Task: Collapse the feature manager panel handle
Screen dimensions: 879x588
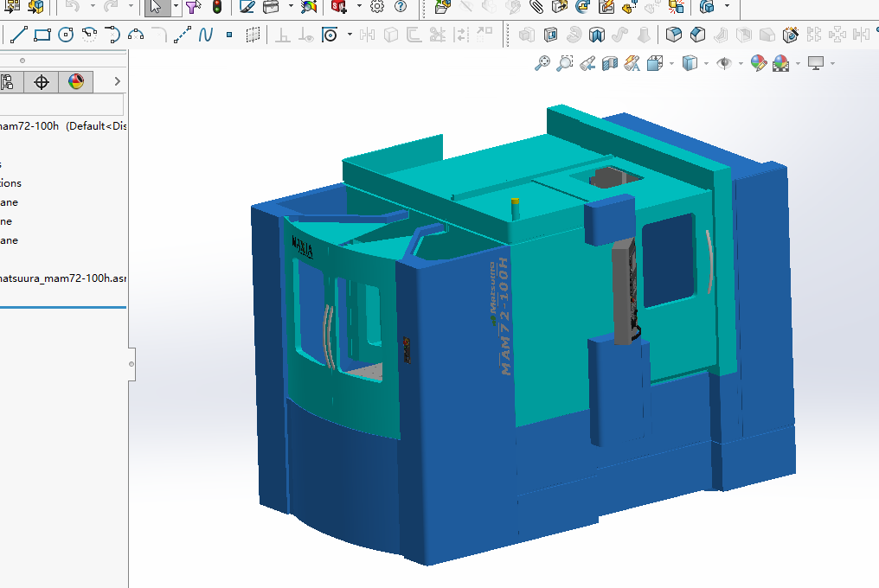Action: click(132, 364)
